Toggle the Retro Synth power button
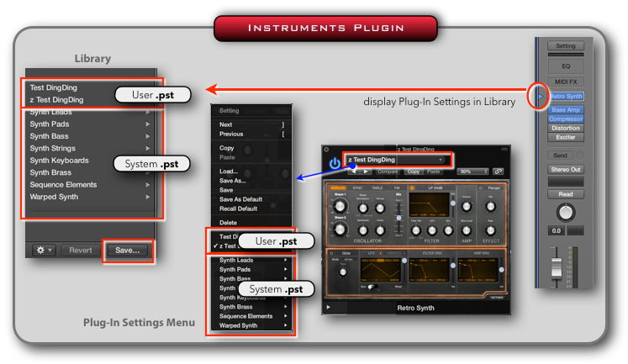This screenshot has height=364, width=628. 335,163
